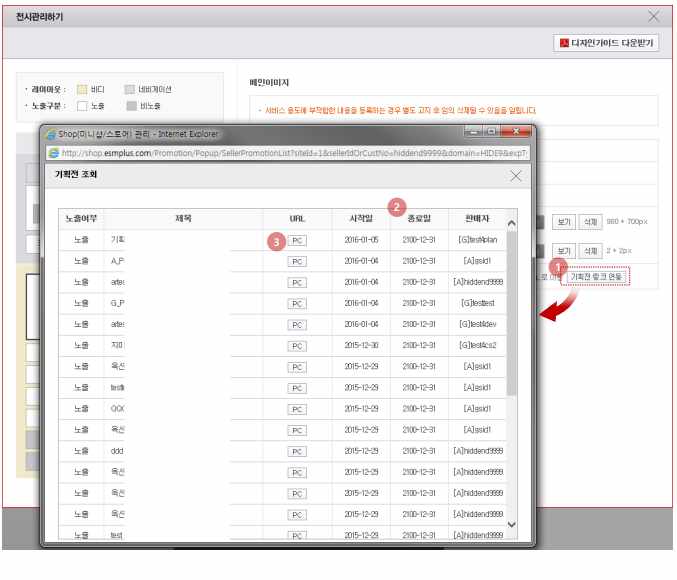Open PC link for the ddd row

(297, 452)
